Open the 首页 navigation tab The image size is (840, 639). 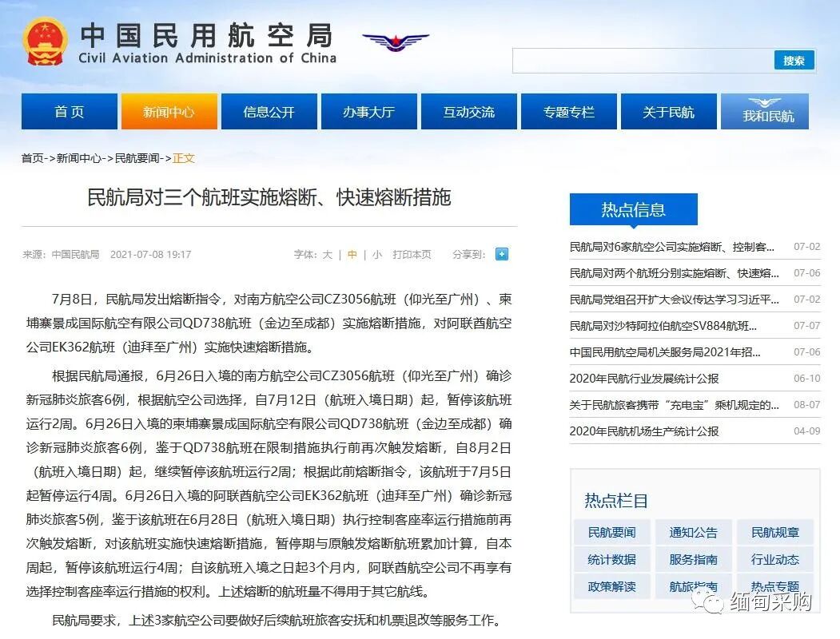[69, 111]
